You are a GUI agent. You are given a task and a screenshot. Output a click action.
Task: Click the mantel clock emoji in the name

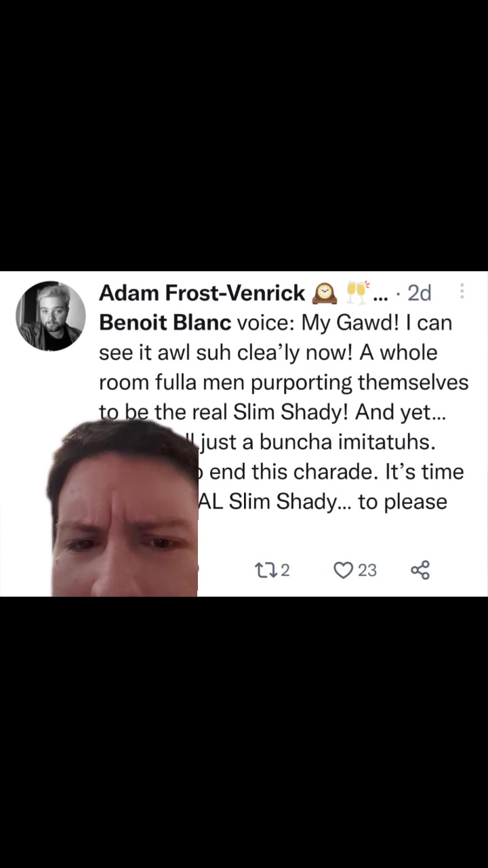tap(325, 293)
